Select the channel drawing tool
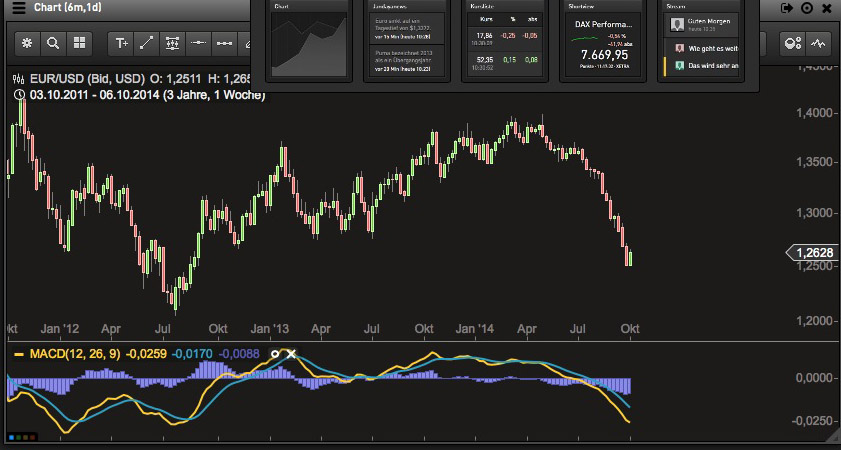This screenshot has height=450, width=841. pos(172,44)
